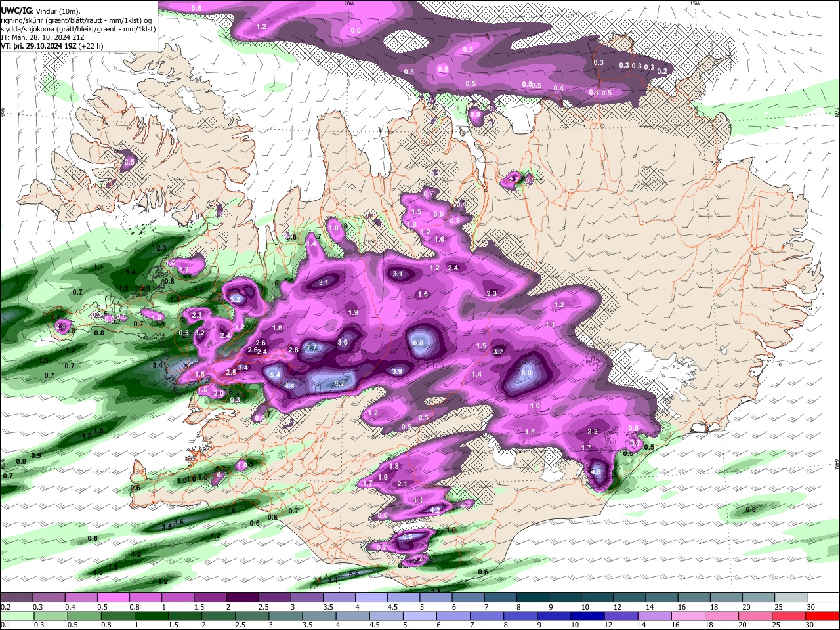Image resolution: width=840 pixels, height=630 pixels.
Task: Click the 'UWC/IG: Vindur (10m),' title text
Action: 40,11
